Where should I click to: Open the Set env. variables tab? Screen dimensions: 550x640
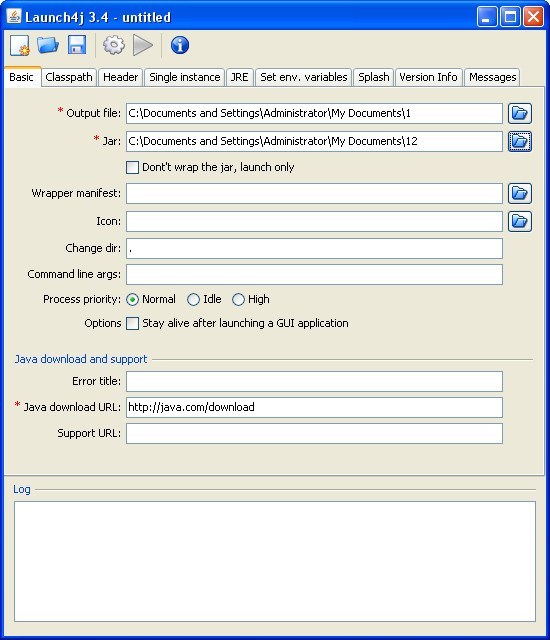tap(304, 77)
